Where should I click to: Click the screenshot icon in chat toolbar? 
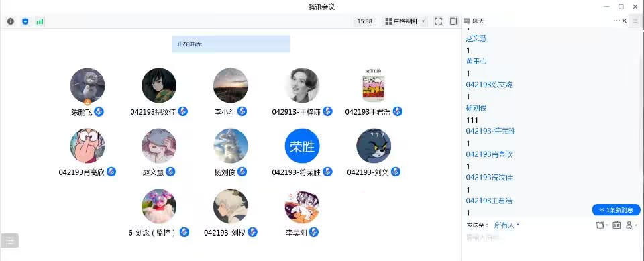pos(616,225)
